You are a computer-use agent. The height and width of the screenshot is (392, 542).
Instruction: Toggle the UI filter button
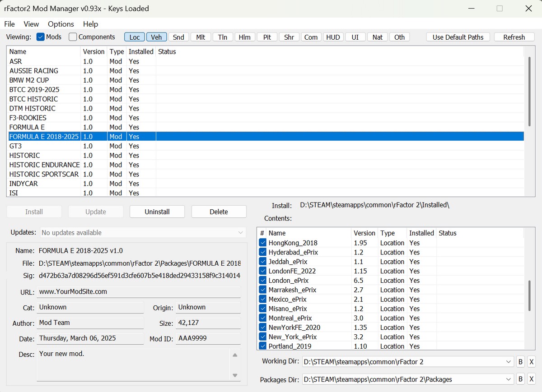[355, 37]
